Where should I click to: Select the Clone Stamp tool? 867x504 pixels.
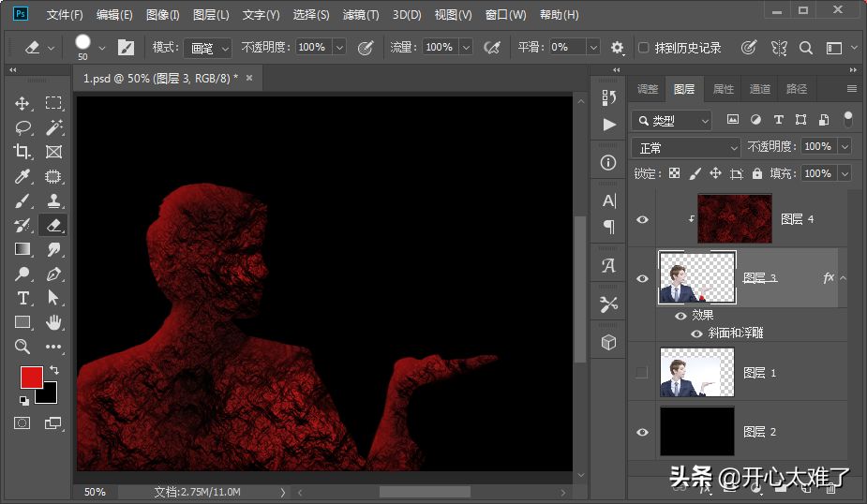(x=54, y=200)
